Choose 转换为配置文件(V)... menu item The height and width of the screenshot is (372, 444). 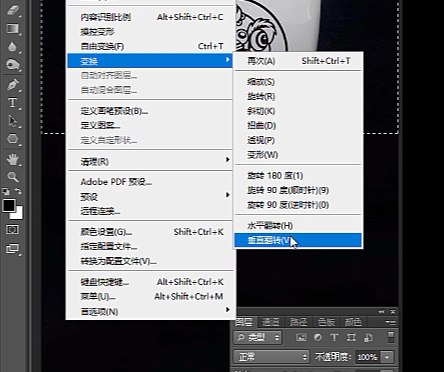[x=151, y=261]
